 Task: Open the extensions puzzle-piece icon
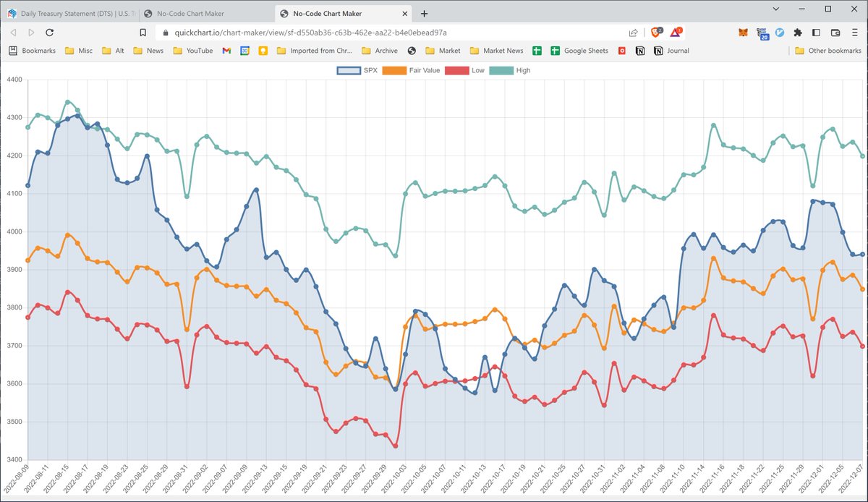[797, 32]
